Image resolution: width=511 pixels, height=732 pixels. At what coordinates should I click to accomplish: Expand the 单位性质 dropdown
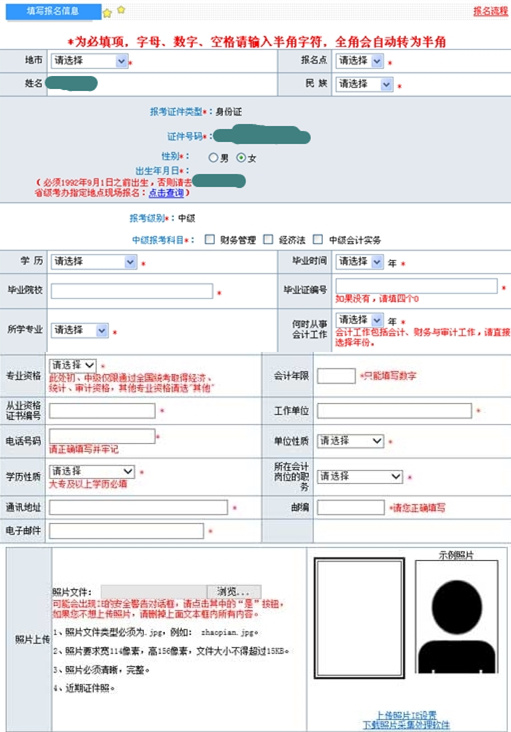coord(350,441)
